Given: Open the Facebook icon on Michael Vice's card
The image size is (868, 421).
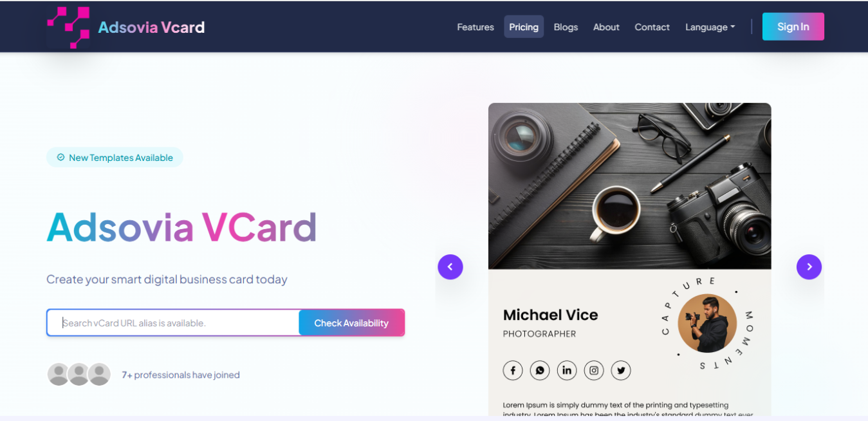Looking at the screenshot, I should coord(513,370).
